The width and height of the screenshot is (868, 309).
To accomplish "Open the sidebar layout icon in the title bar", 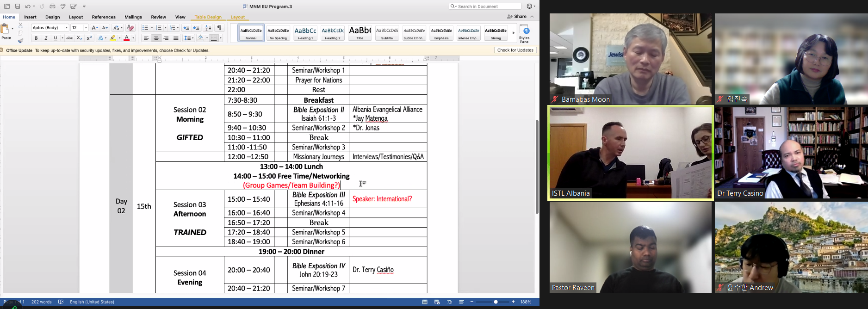I will (7, 6).
